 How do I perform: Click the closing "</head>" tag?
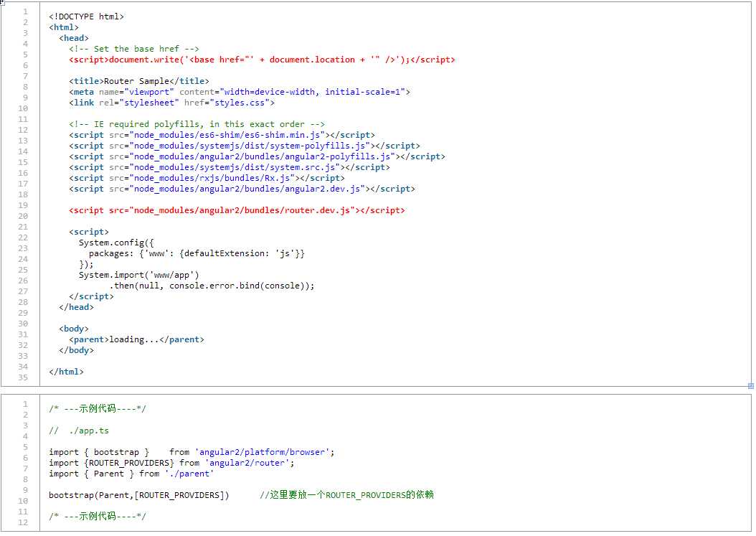[x=76, y=307]
